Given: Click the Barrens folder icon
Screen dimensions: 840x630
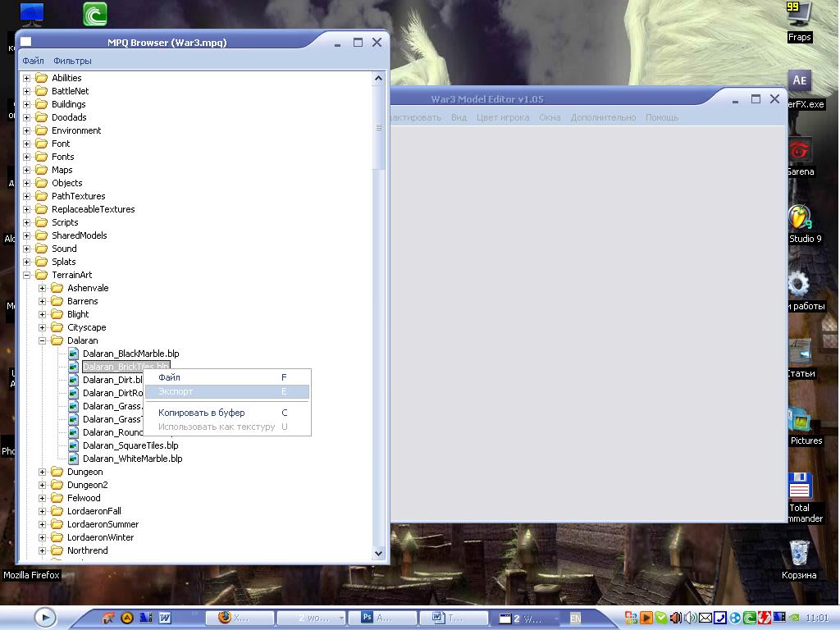Looking at the screenshot, I should tap(57, 301).
